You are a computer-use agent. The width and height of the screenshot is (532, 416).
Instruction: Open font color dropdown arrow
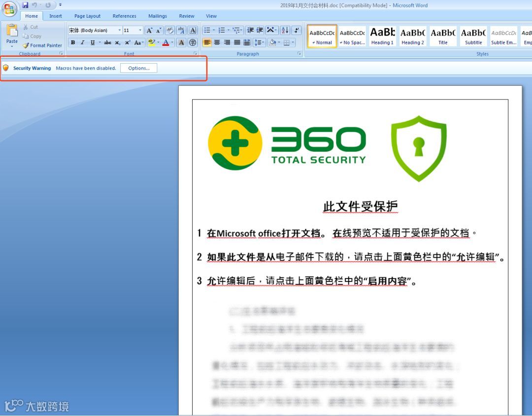click(x=172, y=42)
